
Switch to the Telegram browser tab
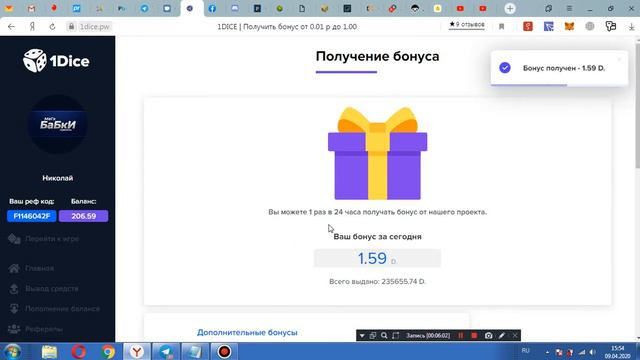pyautogui.click(x=144, y=9)
